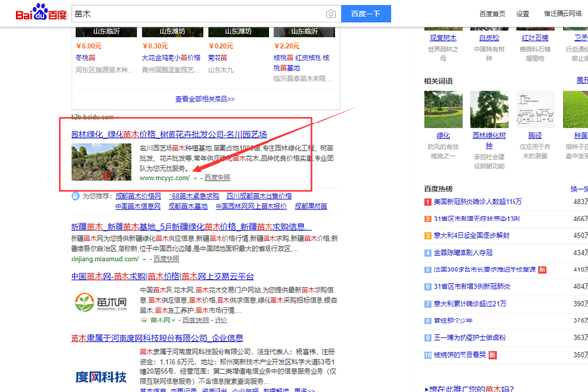The image size is (588, 392).
Task: Open 核桃苗 红皮核桃 product link
Action: (x=302, y=63)
